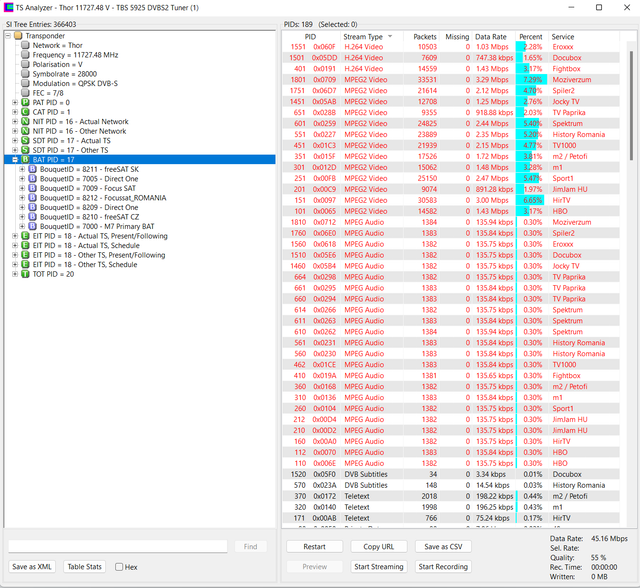Expand the PAT PID = 0 node
Viewport: 640px width, 588px height.
15,102
